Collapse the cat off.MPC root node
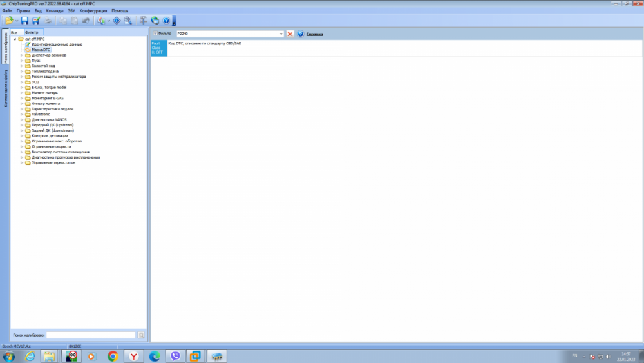This screenshot has width=644, height=363. pyautogui.click(x=15, y=39)
